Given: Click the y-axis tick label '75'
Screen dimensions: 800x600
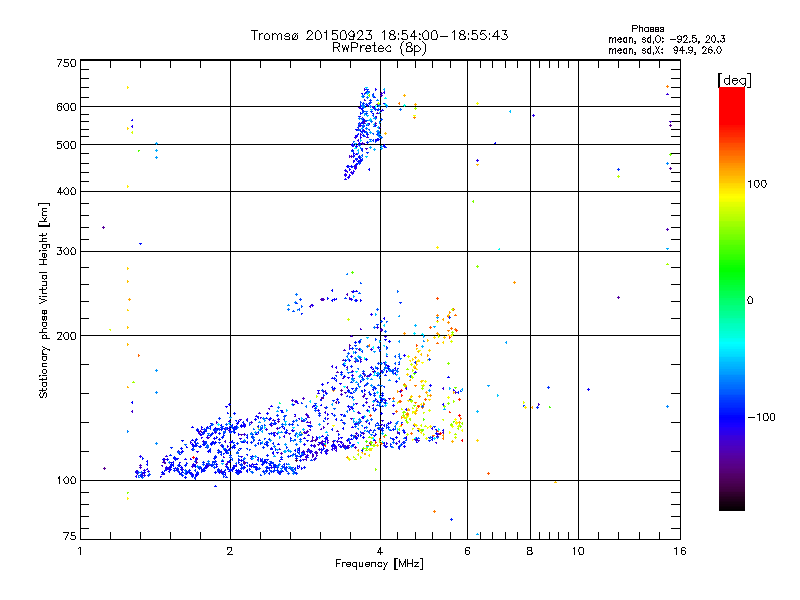Looking at the screenshot, I should click(70, 536).
